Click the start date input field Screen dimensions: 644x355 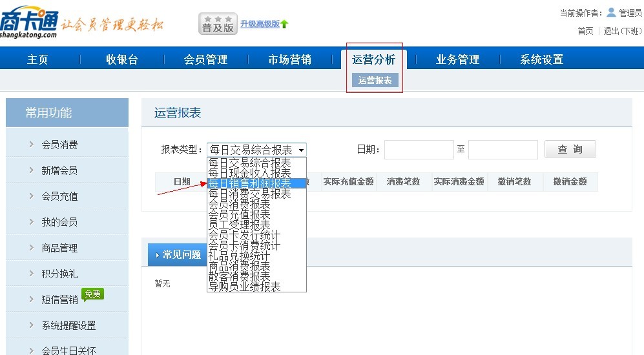click(419, 150)
